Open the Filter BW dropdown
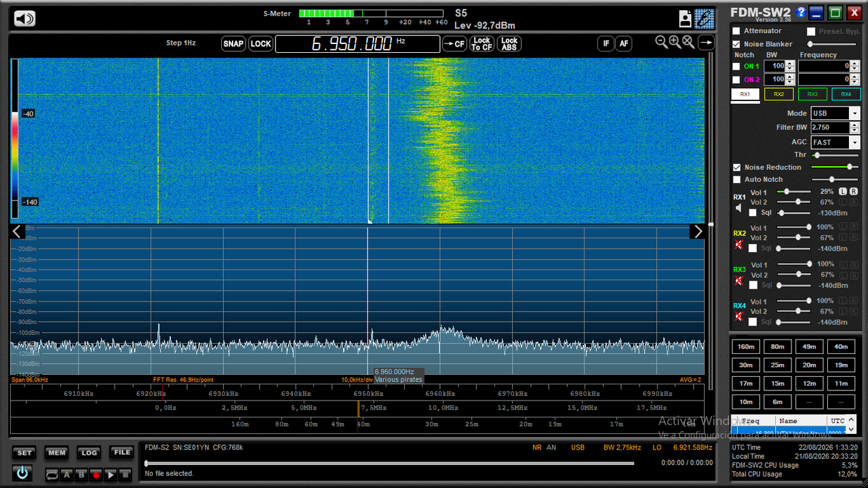The height and width of the screenshot is (488, 868). pos(835,127)
